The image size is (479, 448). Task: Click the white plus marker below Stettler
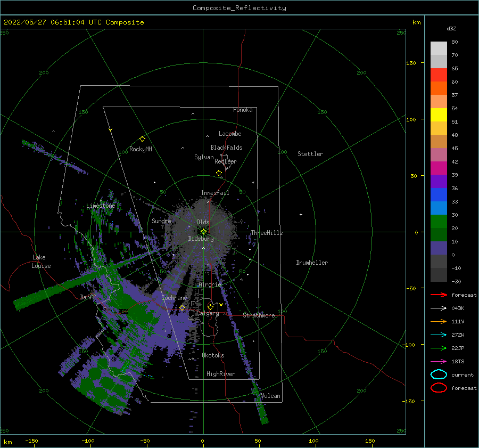point(301,214)
